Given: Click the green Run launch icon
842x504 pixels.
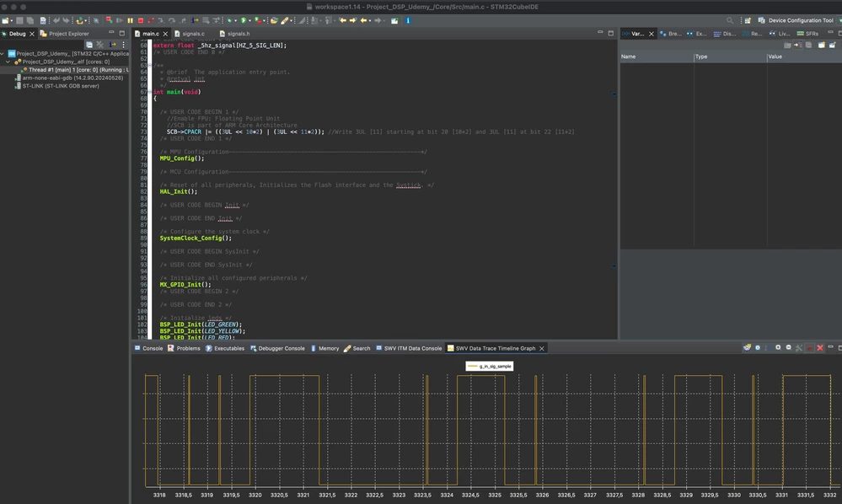Looking at the screenshot, I should click(x=244, y=20).
